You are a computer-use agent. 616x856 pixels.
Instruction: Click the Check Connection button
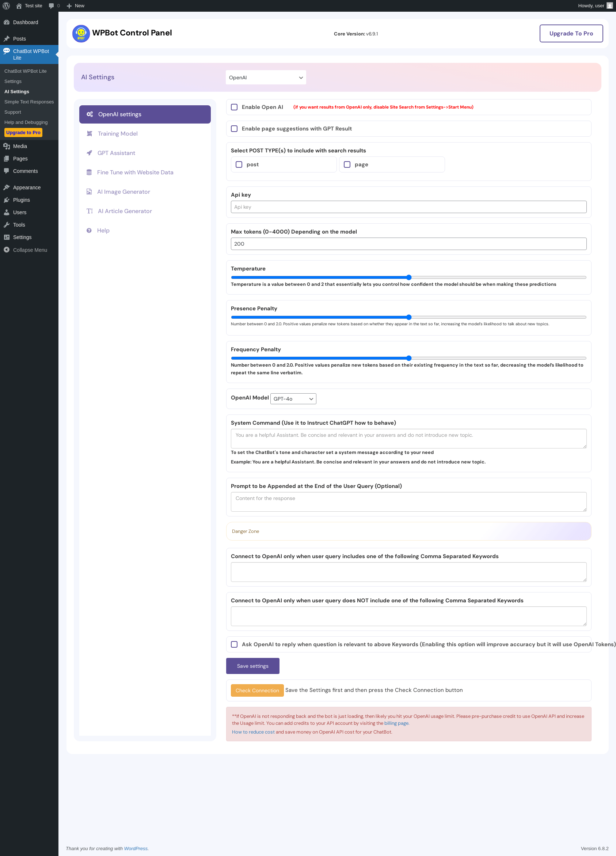pyautogui.click(x=257, y=691)
